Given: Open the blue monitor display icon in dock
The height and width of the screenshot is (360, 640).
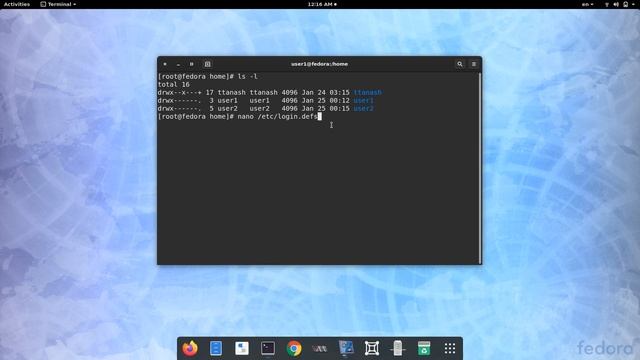Looking at the screenshot, I should pos(346,348).
